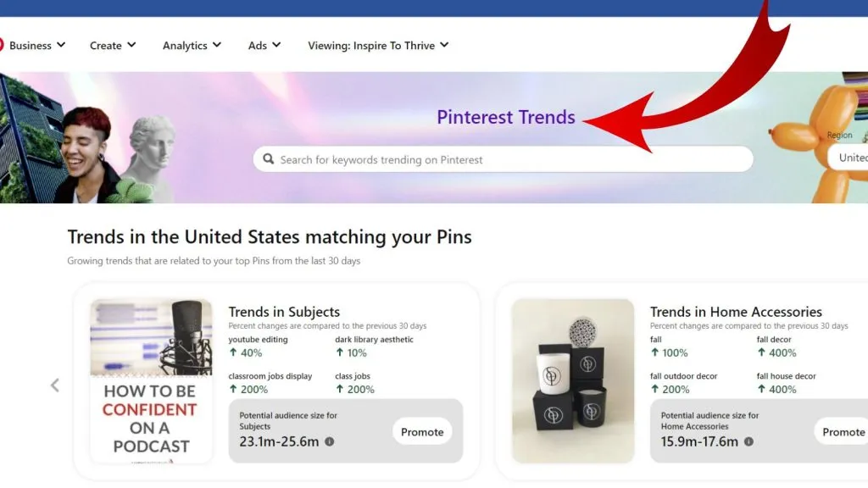
Task: Open info icon for Subjects audience size
Action: pos(330,441)
